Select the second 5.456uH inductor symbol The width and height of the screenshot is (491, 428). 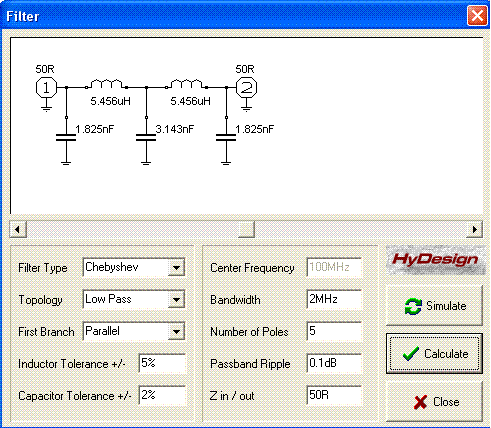point(186,84)
